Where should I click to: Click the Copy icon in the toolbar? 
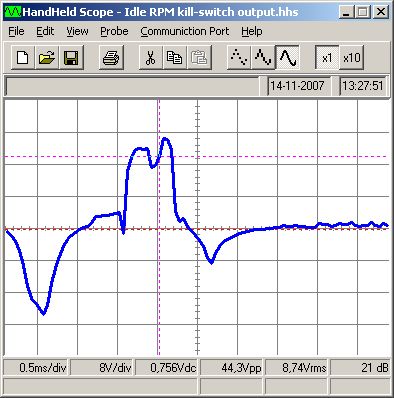pyautogui.click(x=175, y=58)
